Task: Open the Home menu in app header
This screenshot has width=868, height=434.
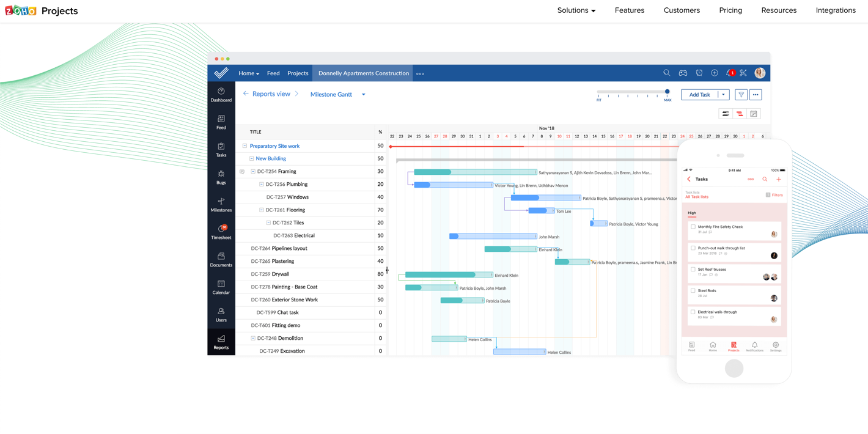Action: [x=249, y=73]
